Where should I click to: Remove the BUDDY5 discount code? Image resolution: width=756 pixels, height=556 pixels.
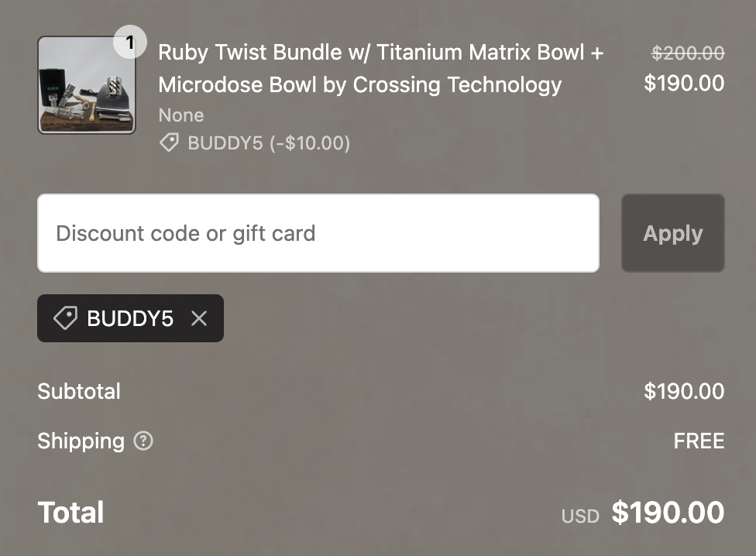tap(199, 318)
